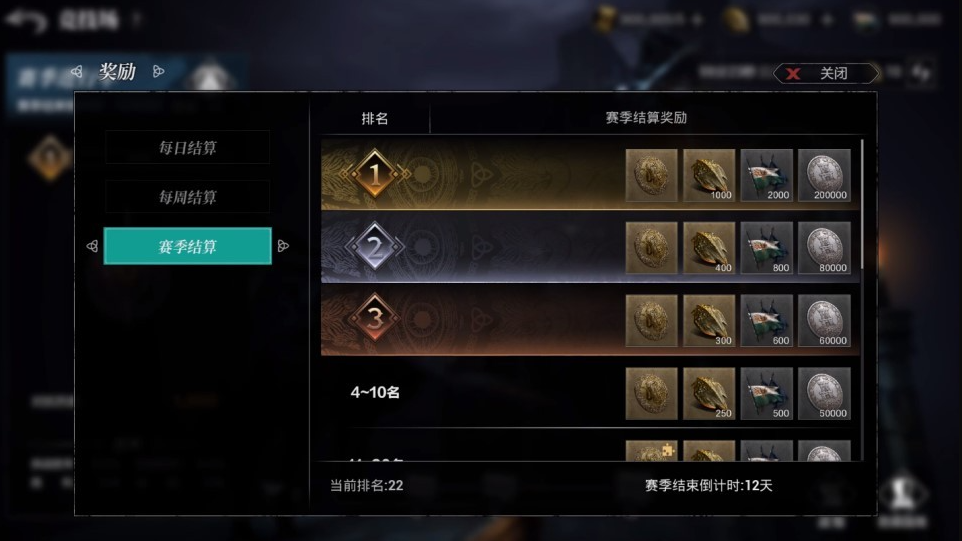Click the left arrow beside 赛季结算

pyautogui.click(x=92, y=246)
